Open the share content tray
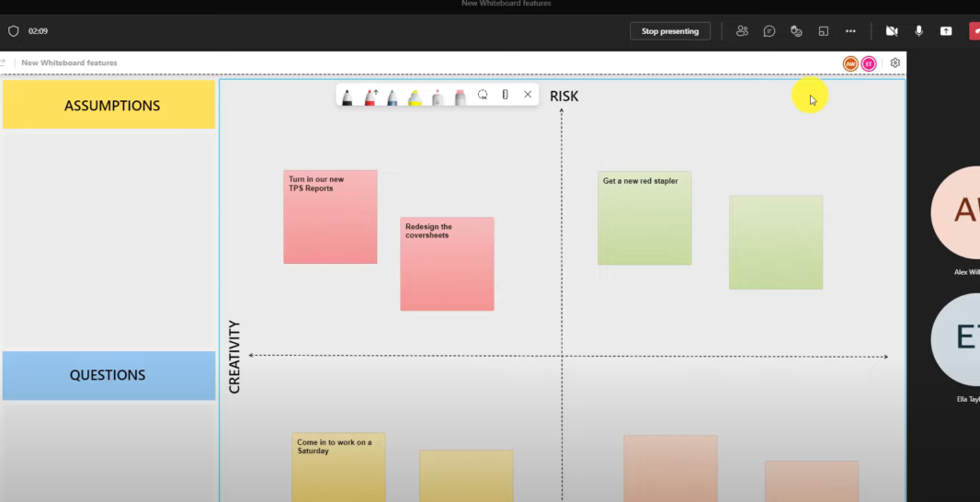 point(946,31)
